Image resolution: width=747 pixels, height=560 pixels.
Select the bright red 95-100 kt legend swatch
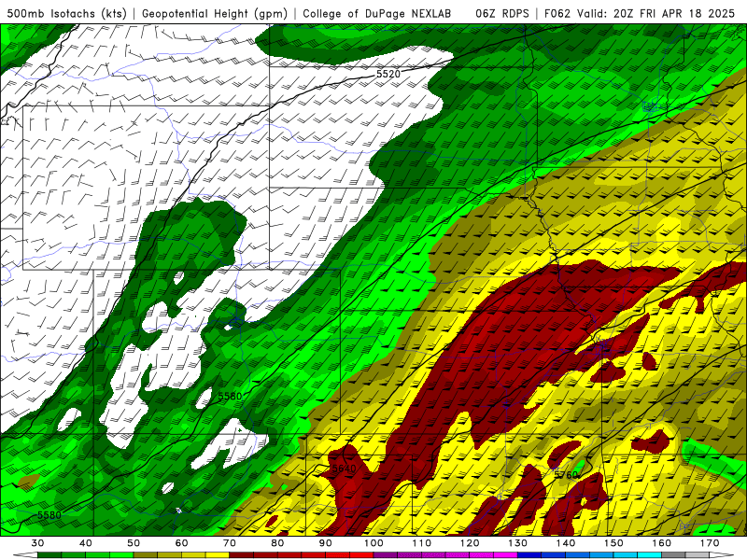point(361,555)
